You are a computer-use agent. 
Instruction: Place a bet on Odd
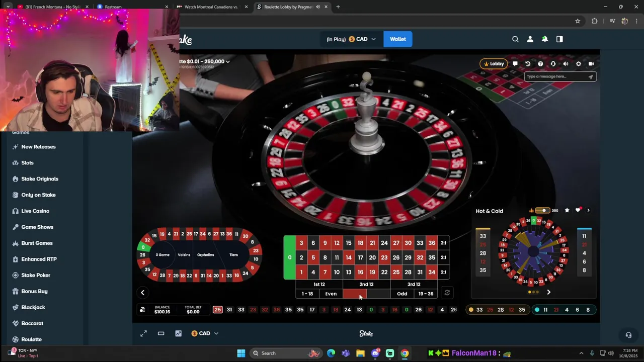[402, 294]
